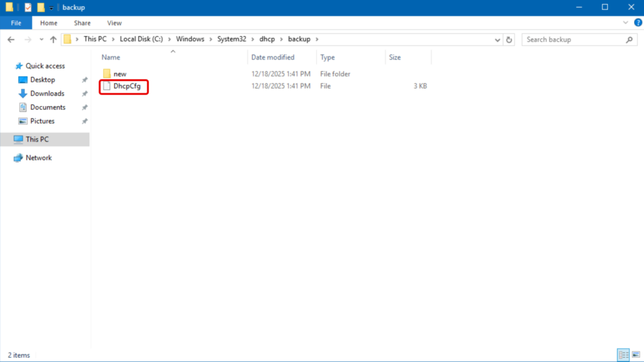644x362 pixels.
Task: Select dhcp breadcrumb in address bar
Action: pyautogui.click(x=267, y=39)
